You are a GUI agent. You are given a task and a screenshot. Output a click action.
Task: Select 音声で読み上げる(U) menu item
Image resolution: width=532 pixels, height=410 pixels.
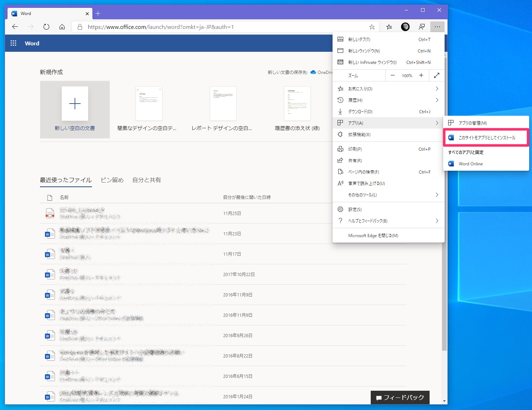389,183
